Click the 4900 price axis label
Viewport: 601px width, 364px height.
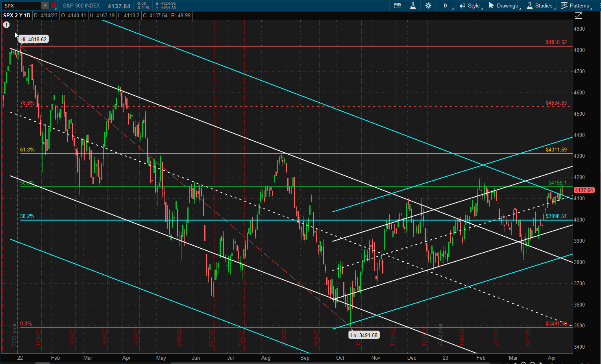pos(579,29)
